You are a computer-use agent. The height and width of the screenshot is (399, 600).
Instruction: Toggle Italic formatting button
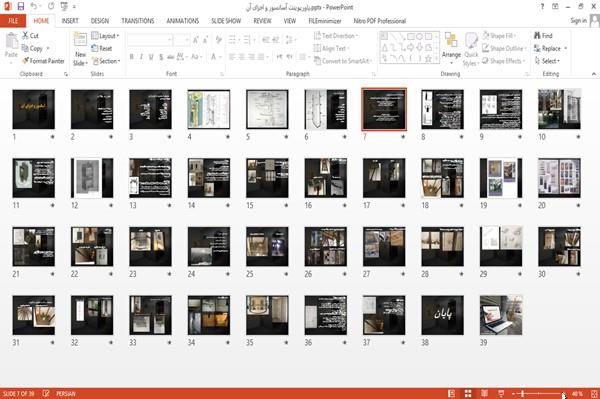coord(141,57)
